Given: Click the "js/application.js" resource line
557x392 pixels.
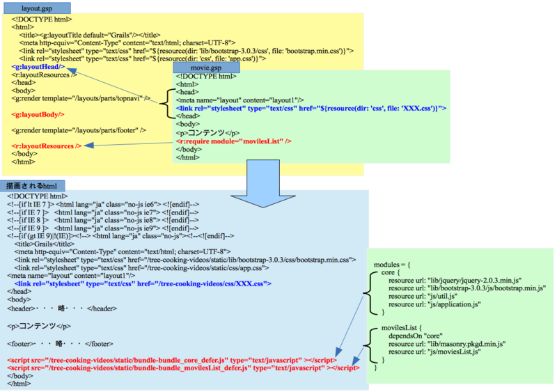Looking at the screenshot, I should point(434,304).
